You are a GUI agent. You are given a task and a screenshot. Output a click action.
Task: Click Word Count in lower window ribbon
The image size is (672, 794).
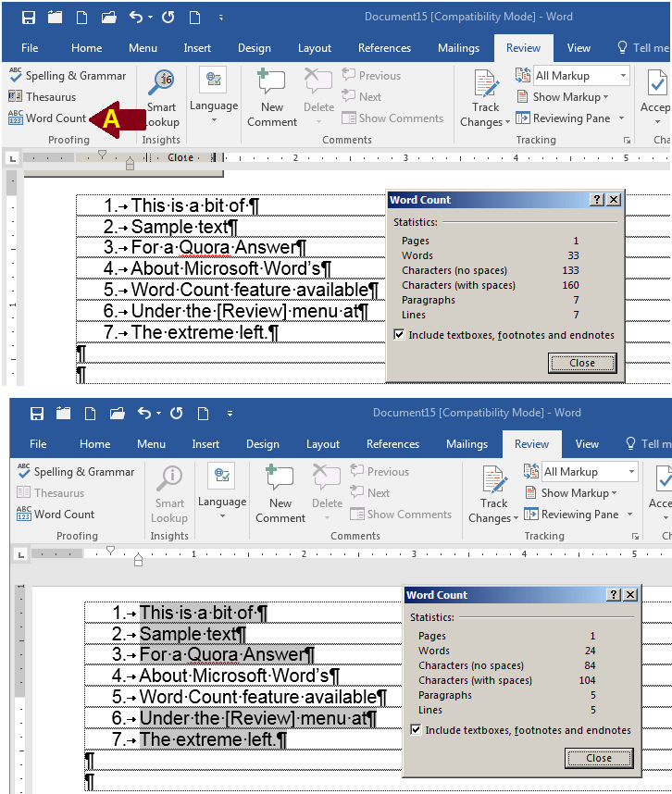[56, 514]
